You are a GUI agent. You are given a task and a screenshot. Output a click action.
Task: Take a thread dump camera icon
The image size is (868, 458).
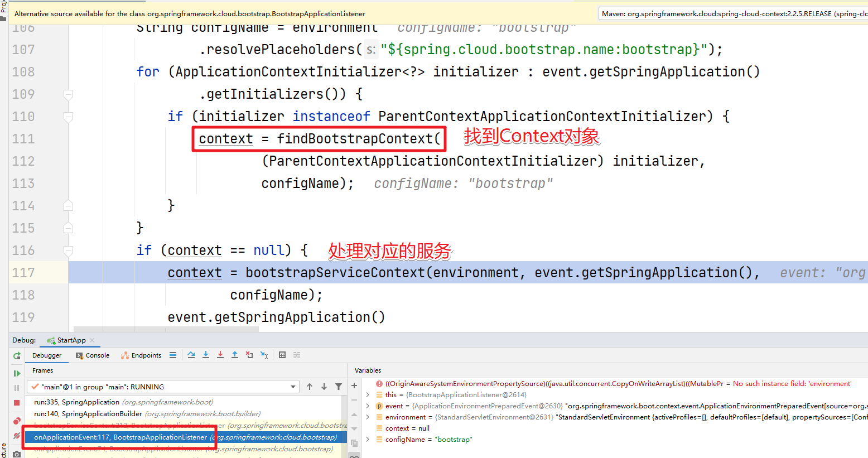pyautogui.click(x=17, y=454)
